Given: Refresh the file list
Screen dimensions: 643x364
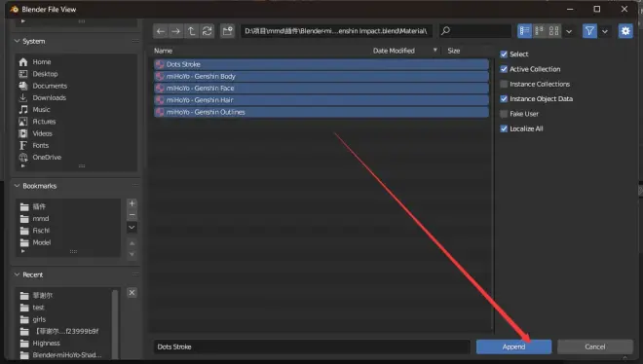Looking at the screenshot, I should coord(208,31).
